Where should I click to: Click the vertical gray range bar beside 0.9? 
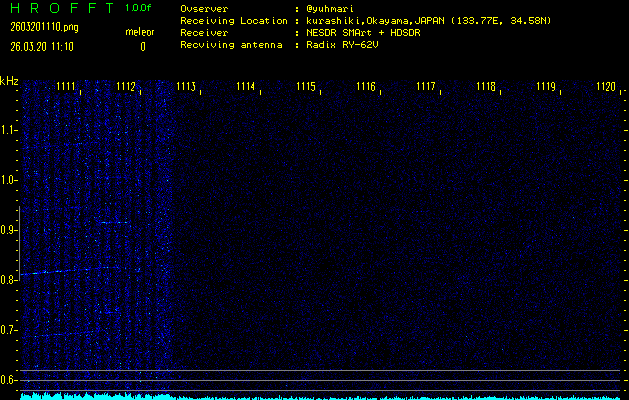(19, 243)
